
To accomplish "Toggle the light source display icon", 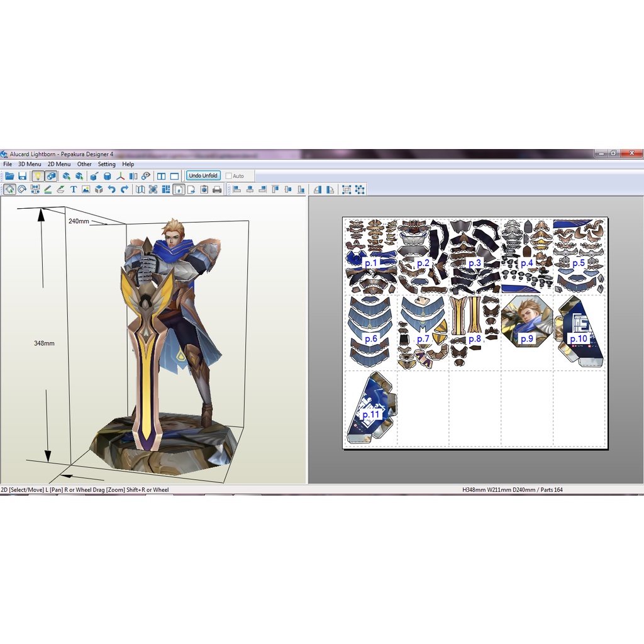I will 38,176.
